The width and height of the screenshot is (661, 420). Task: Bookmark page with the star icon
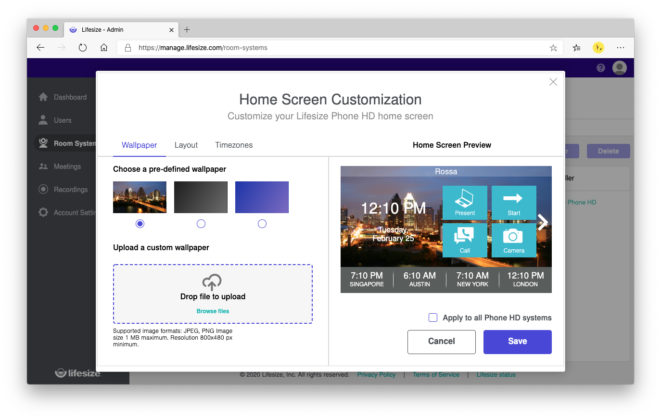(553, 48)
